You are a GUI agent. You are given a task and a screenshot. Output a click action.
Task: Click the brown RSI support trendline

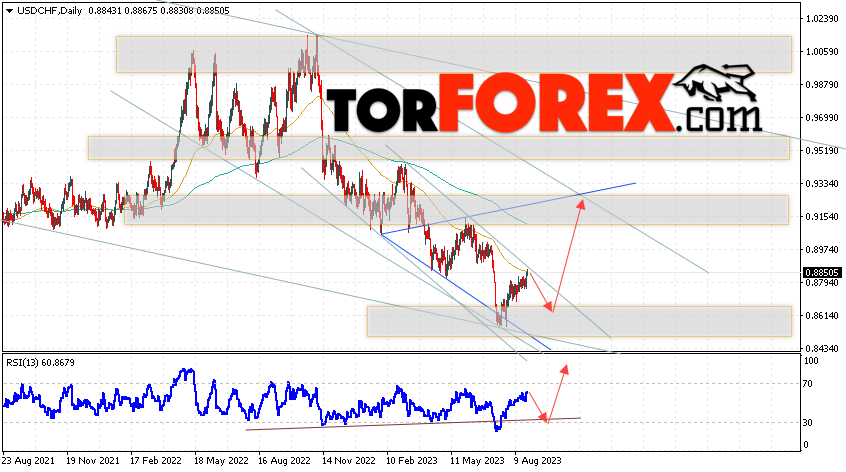pyautogui.click(x=413, y=424)
